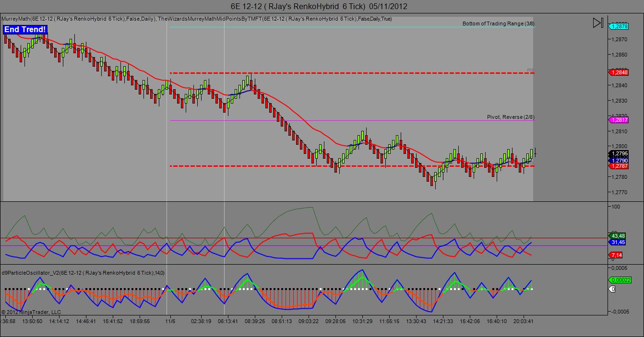Click the 08:39:25 time axis label
This screenshot has height=337, width=644.
(x=255, y=322)
